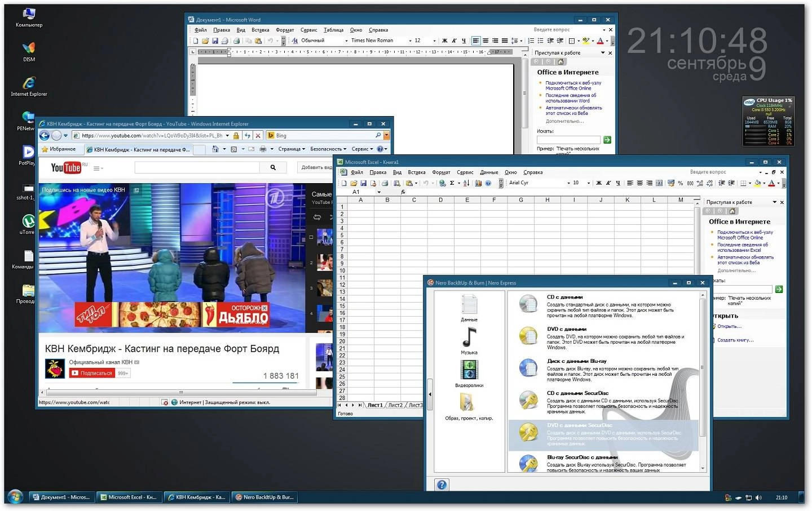The height and width of the screenshot is (511, 812).
Task: Open the Формат menu in Word
Action: point(285,30)
